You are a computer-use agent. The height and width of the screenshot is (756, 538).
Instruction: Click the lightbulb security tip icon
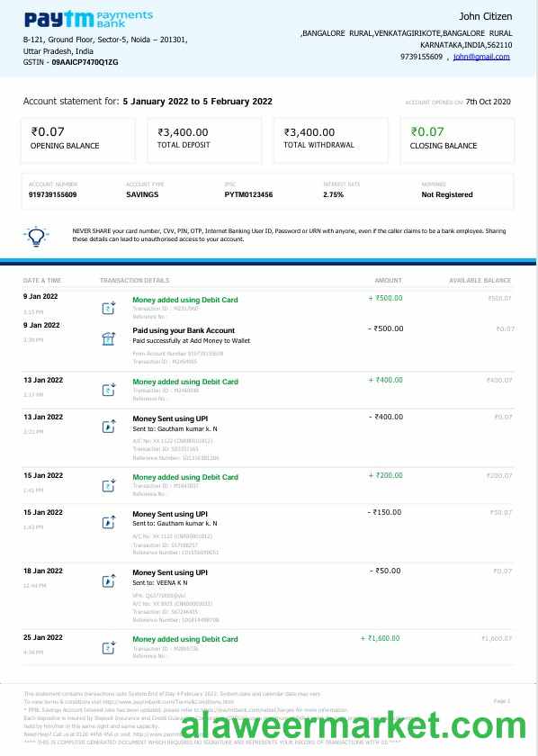click(x=36, y=236)
